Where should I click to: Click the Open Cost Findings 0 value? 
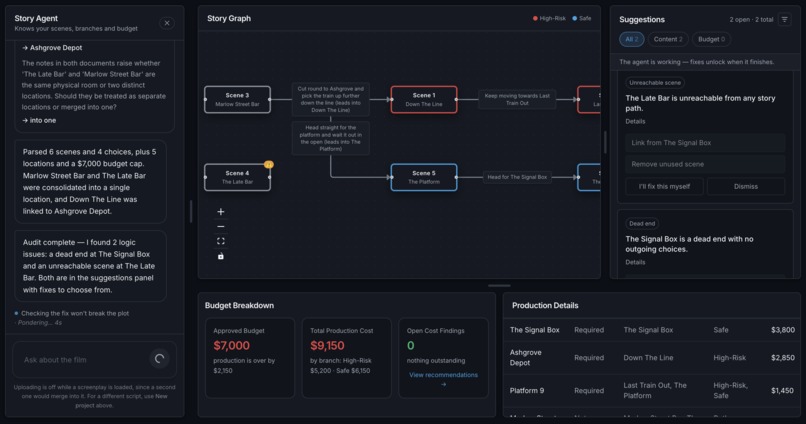(410, 346)
